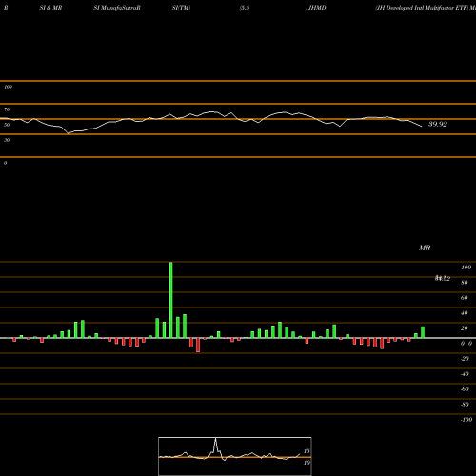Click the longest red MR histogram bar
Viewport: 476px width, 476px height.
coord(198,346)
